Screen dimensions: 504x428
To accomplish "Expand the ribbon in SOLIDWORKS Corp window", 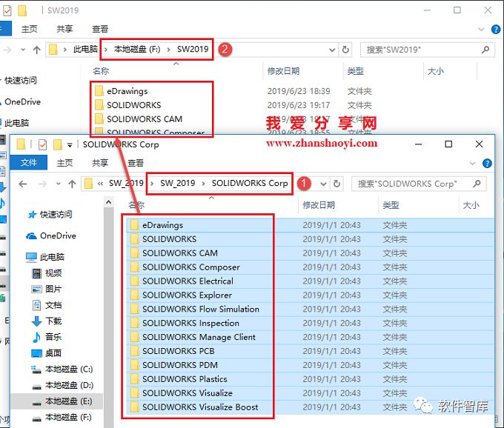I will click(472, 164).
